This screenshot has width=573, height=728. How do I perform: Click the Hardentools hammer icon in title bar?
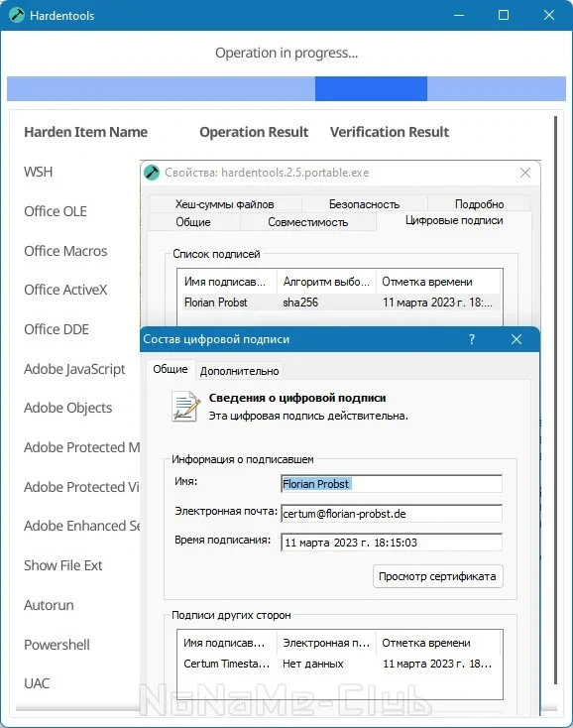[17, 15]
